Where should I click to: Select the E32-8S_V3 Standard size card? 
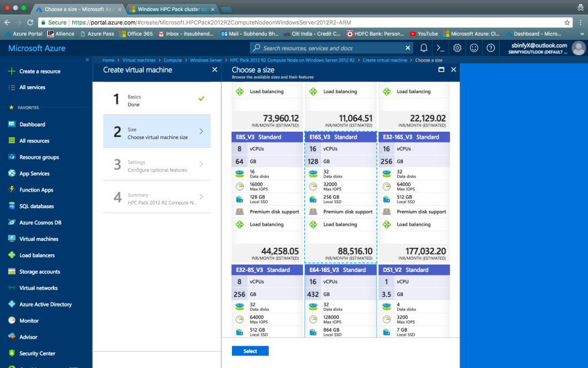pos(267,301)
